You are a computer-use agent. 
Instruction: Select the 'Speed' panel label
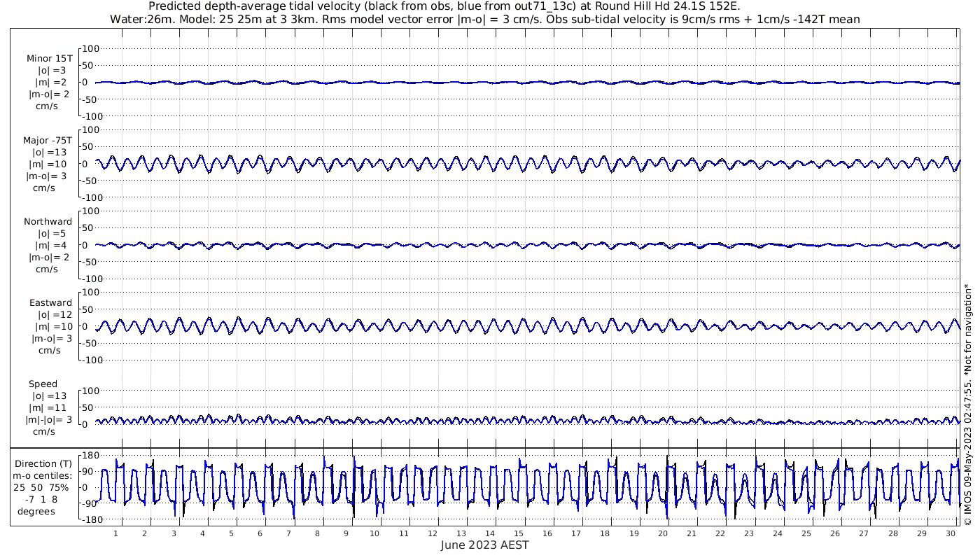43,384
